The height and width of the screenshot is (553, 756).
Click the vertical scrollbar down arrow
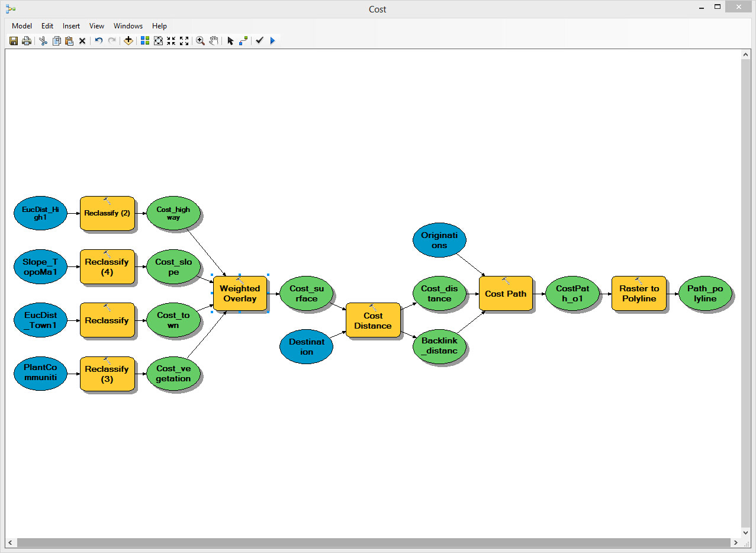[745, 533]
